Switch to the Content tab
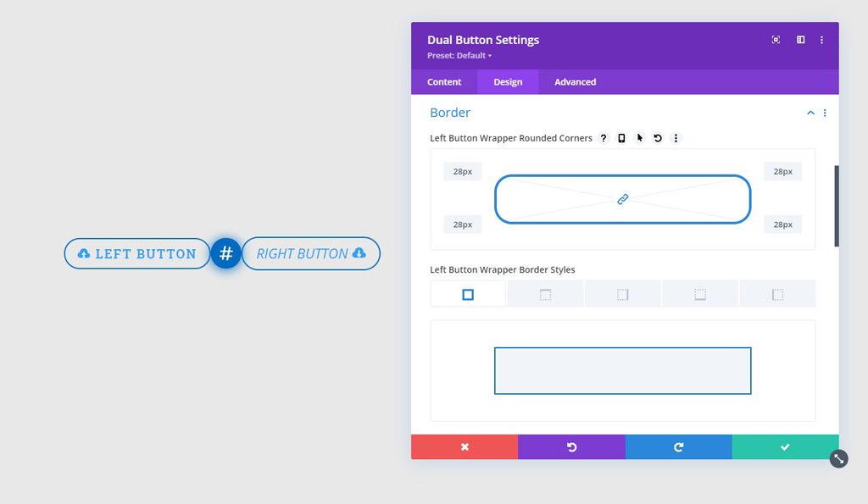 pyautogui.click(x=444, y=82)
